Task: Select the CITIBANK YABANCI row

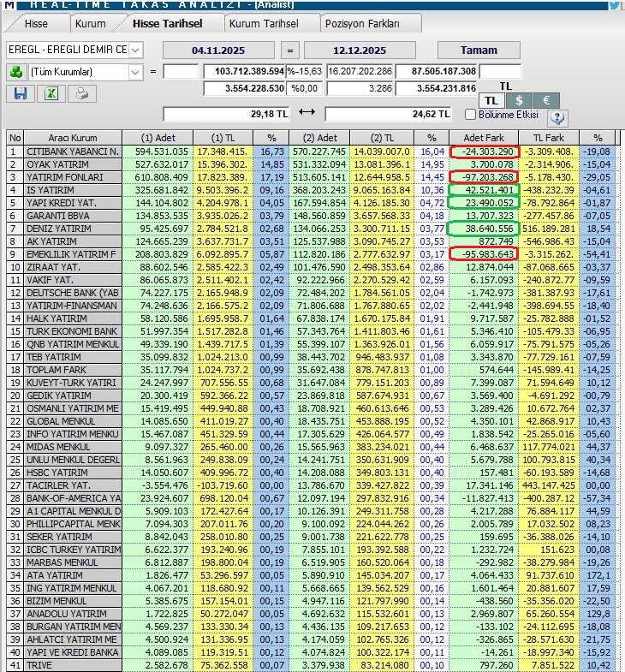Action: coord(72,152)
